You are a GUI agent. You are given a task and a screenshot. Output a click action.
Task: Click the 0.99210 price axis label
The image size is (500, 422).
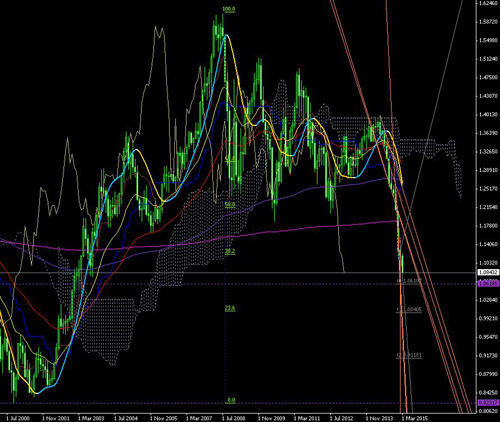pyautogui.click(x=488, y=319)
